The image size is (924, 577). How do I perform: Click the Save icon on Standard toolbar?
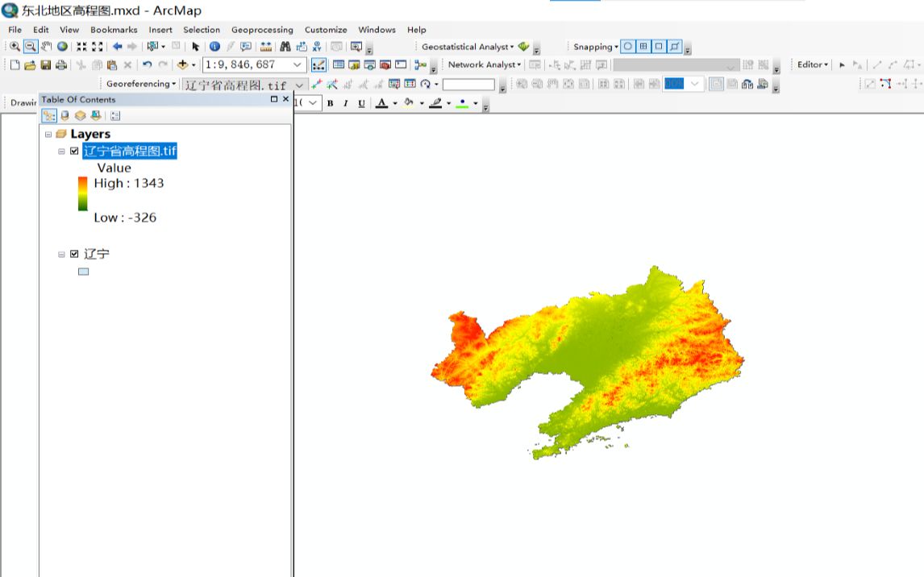tap(45, 64)
